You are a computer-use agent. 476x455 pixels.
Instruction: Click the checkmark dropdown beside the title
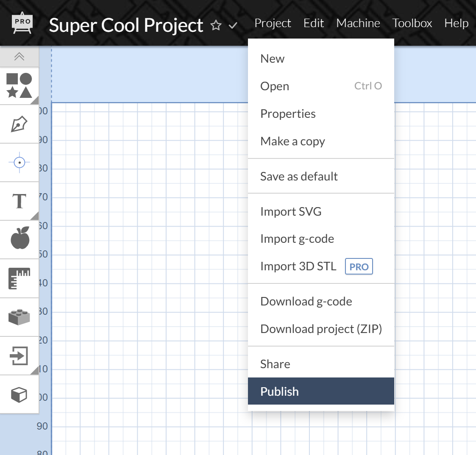click(233, 25)
